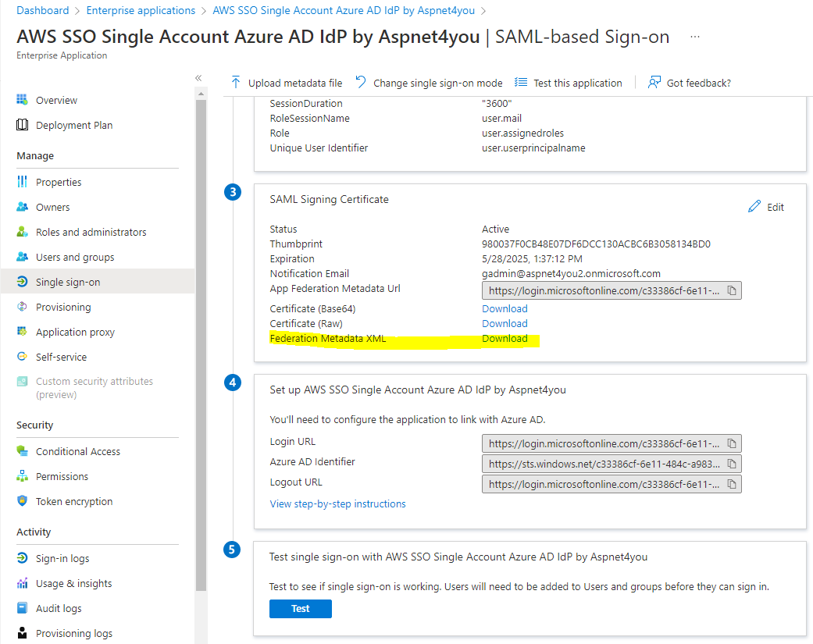This screenshot has height=644, width=813.
Task: Edit the SAML Signing Certificate
Action: (766, 207)
